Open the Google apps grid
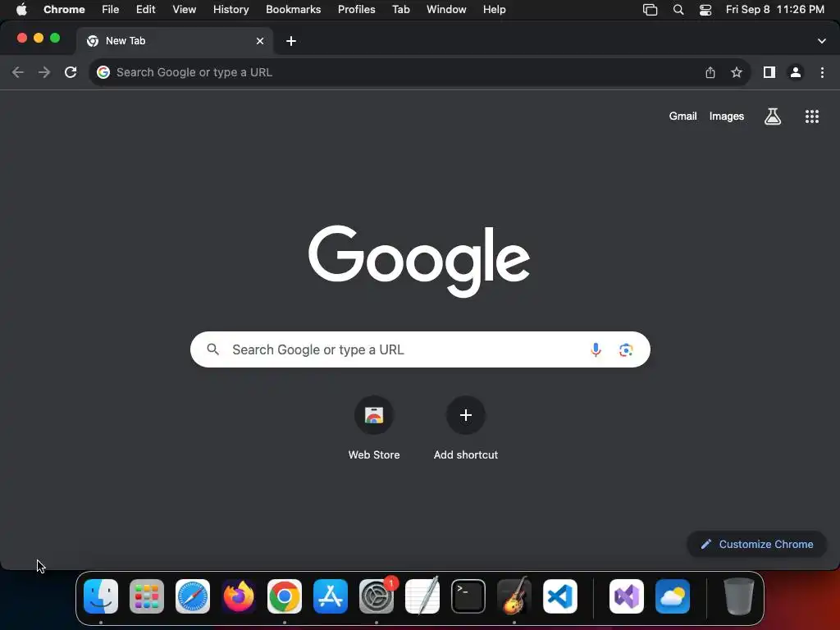 pyautogui.click(x=812, y=116)
